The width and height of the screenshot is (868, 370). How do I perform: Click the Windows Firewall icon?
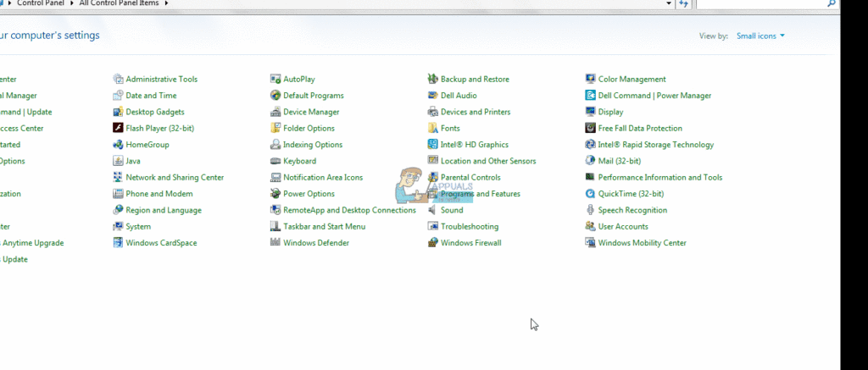point(433,243)
